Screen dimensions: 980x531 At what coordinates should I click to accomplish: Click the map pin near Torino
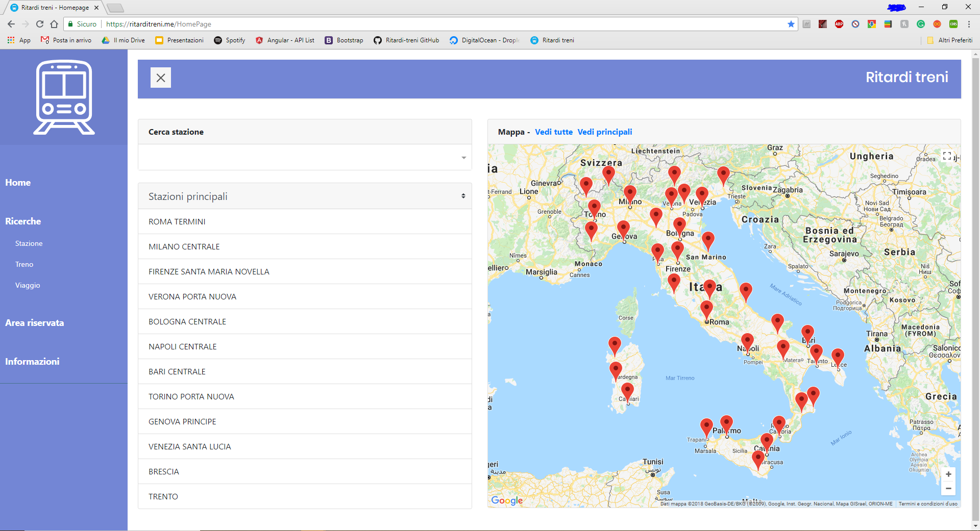pos(594,209)
